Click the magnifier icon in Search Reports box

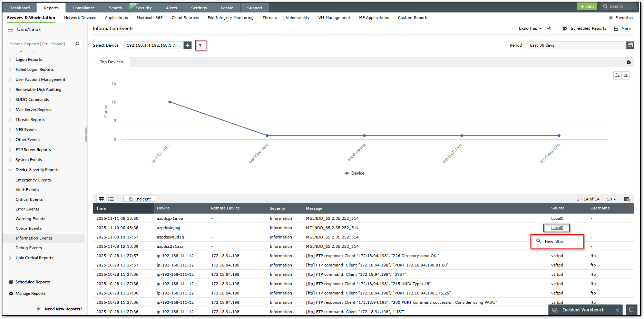77,44
